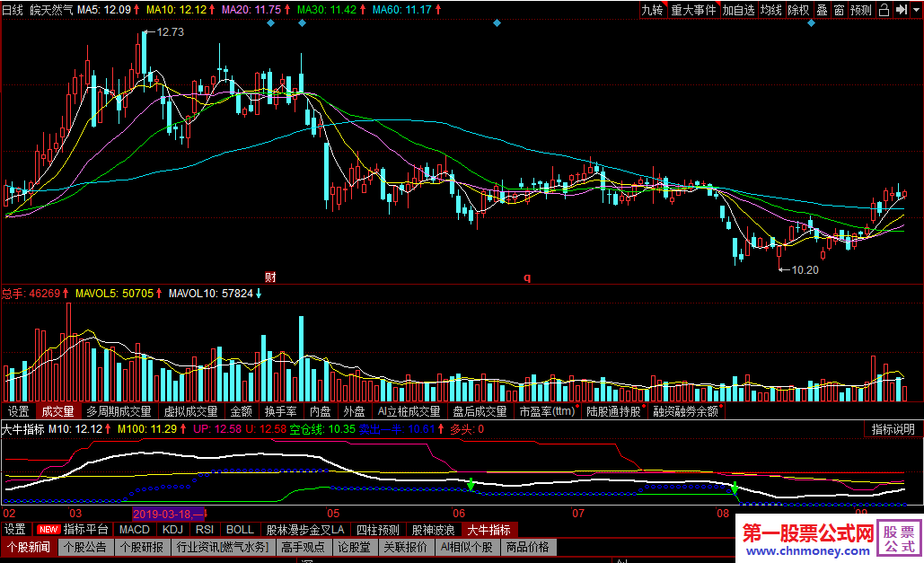924x563 pixels.
Task: Click the highlighted 2019-03-18 date label
Action: 169,514
